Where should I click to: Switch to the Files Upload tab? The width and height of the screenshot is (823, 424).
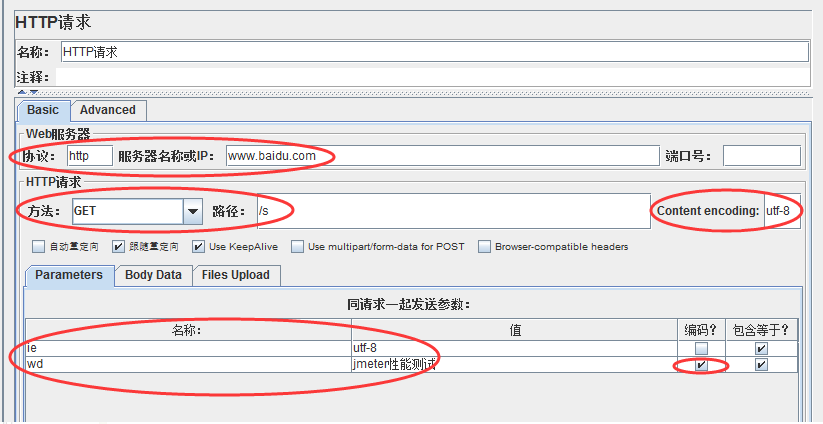(236, 275)
